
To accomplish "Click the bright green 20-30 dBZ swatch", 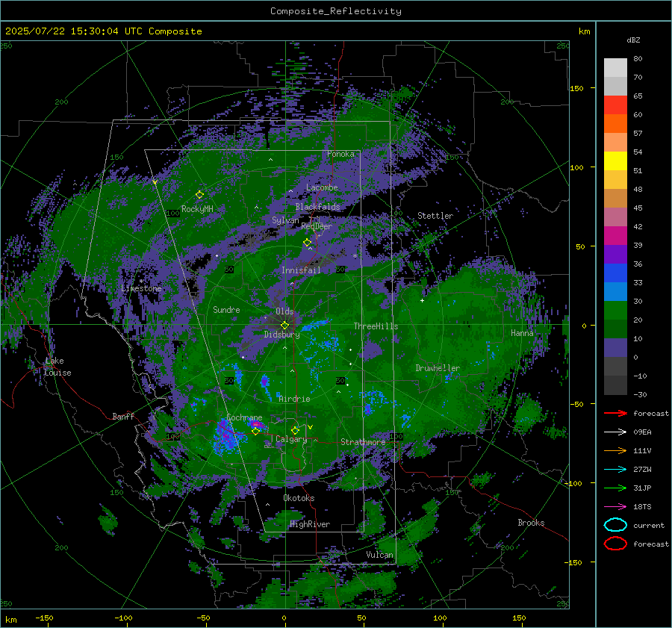I will point(615,311).
